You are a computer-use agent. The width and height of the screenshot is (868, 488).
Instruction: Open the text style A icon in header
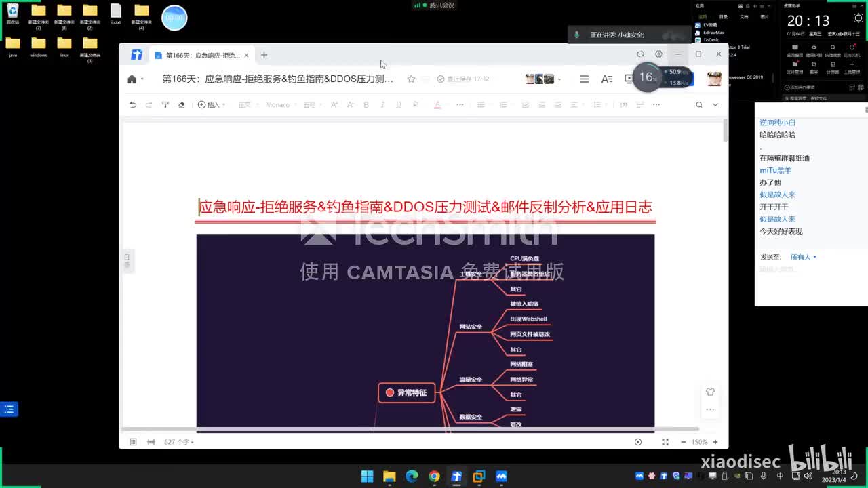pyautogui.click(x=607, y=79)
